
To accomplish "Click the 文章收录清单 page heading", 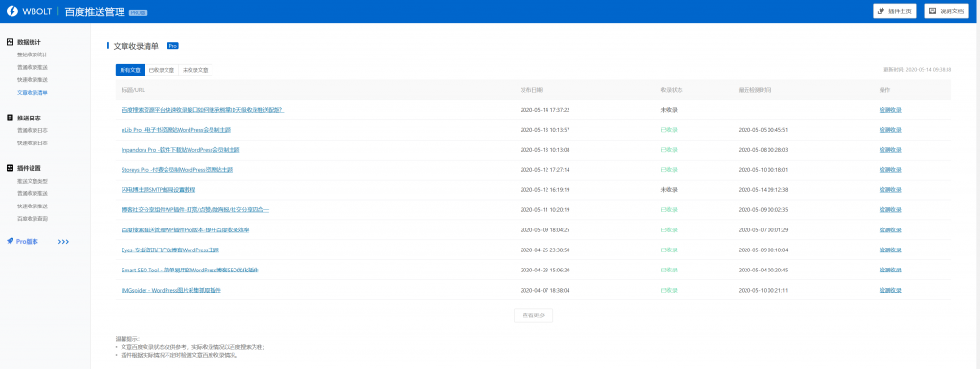I will 136,46.
